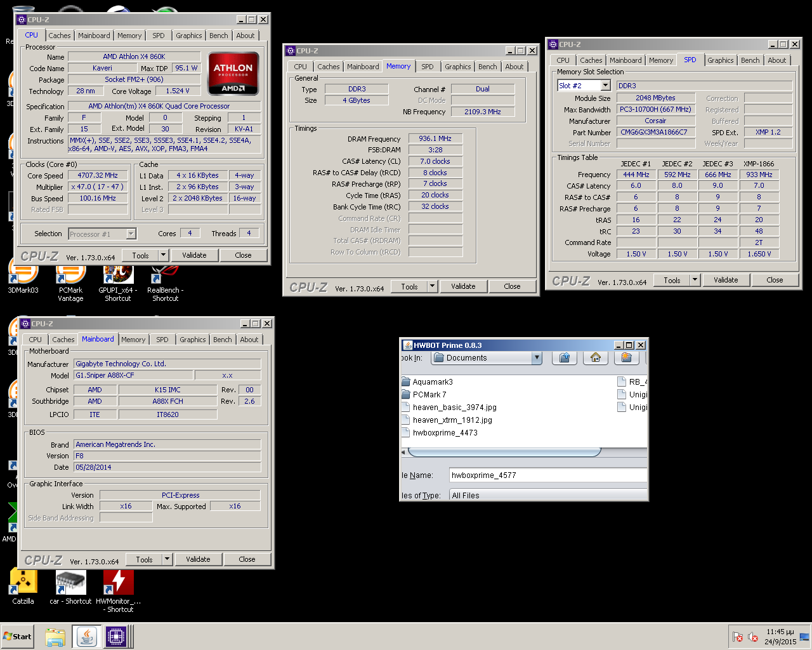Click the horizontal scrollbar in file dialog

click(504, 453)
